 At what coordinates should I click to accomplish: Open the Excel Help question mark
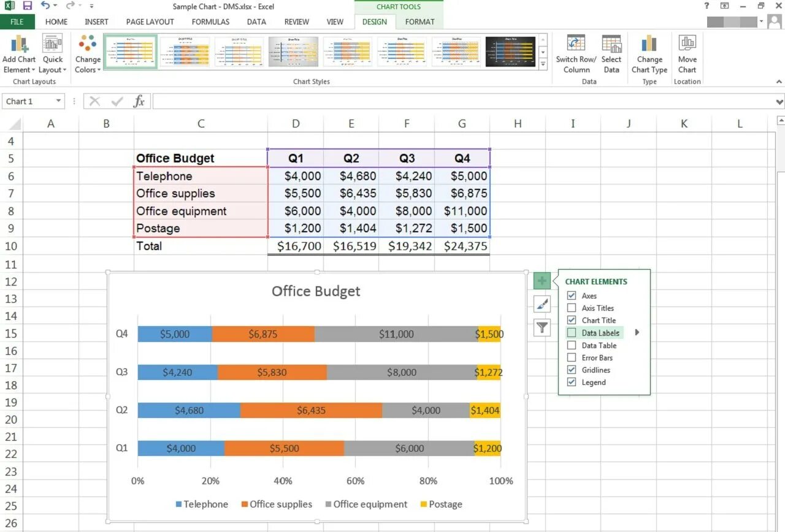click(706, 6)
